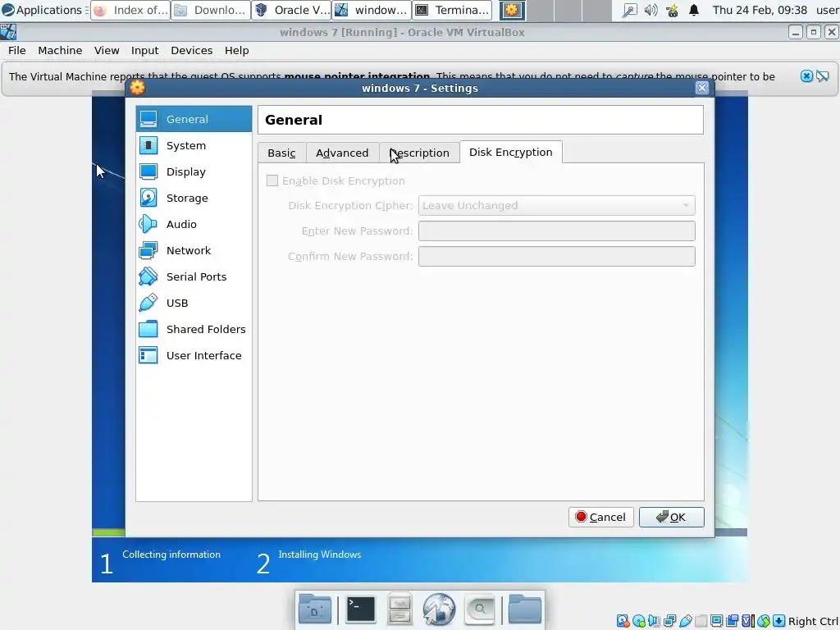Viewport: 840px width, 630px height.
Task: Open the File menu
Action: pyautogui.click(x=16, y=50)
